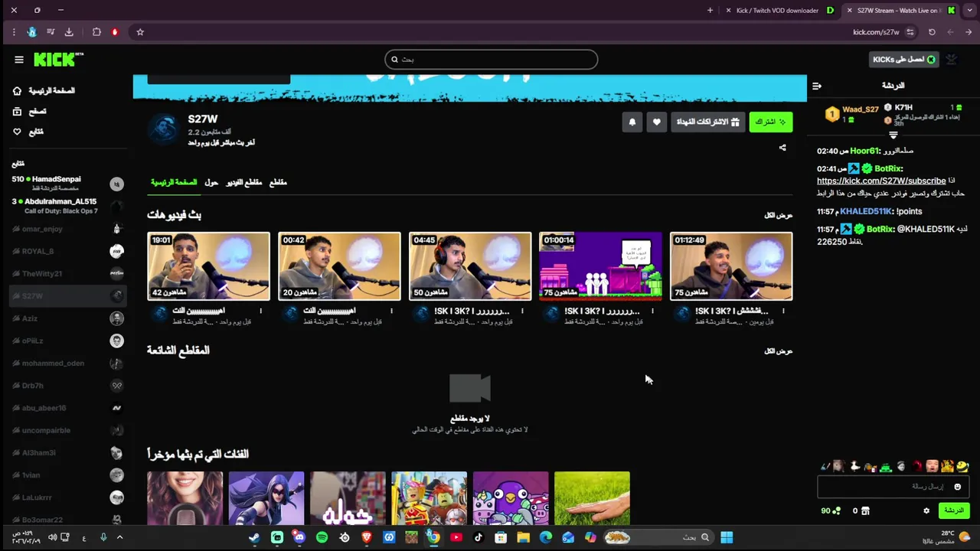Screen dimensions: 980x551
Task: Open Abdulrahman_AL515 channel in sidebar
Action: click(67, 206)
